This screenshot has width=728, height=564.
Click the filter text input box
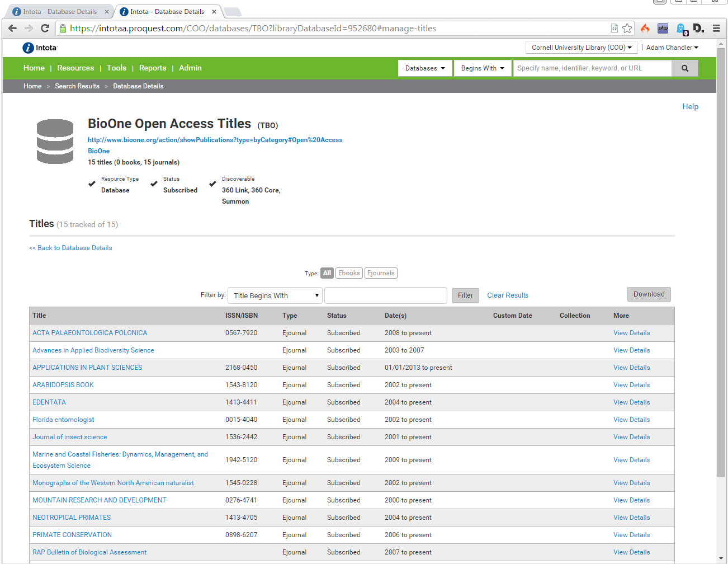(x=386, y=295)
